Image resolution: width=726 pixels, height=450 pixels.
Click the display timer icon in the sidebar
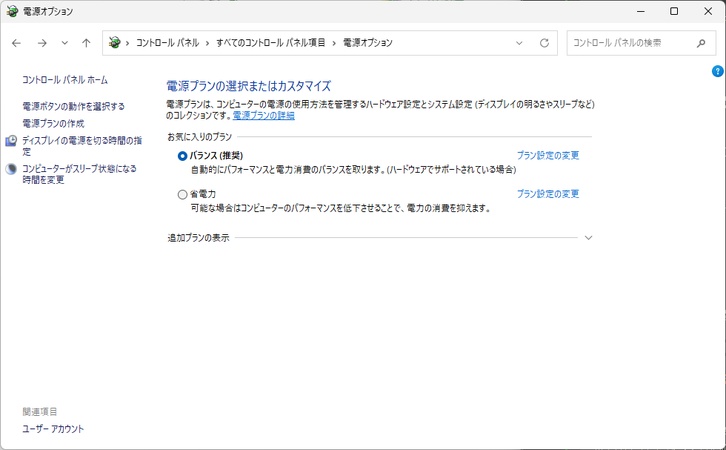coord(11,141)
